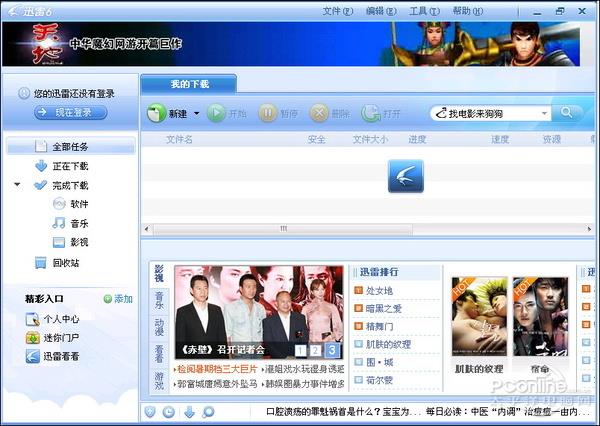This screenshot has height=426, width=600.
Task: Click the search magnifier button
Action: 567,113
